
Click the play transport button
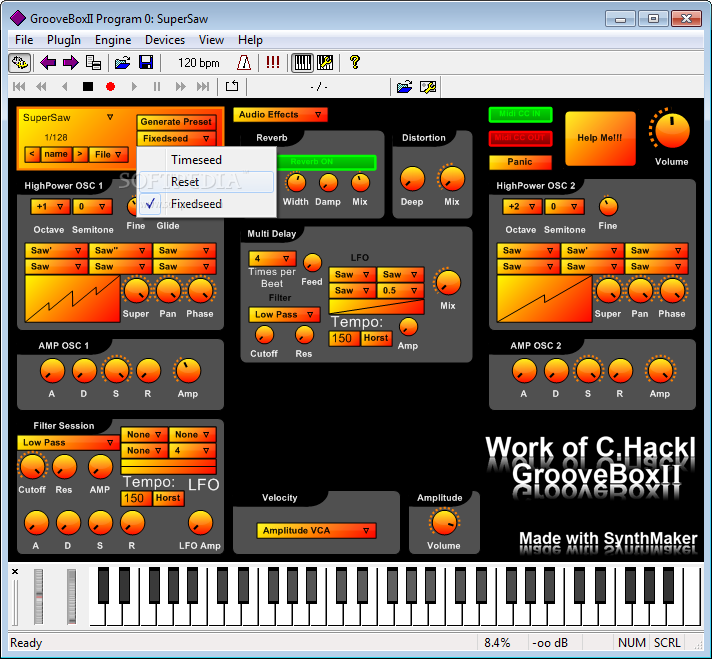pos(134,86)
